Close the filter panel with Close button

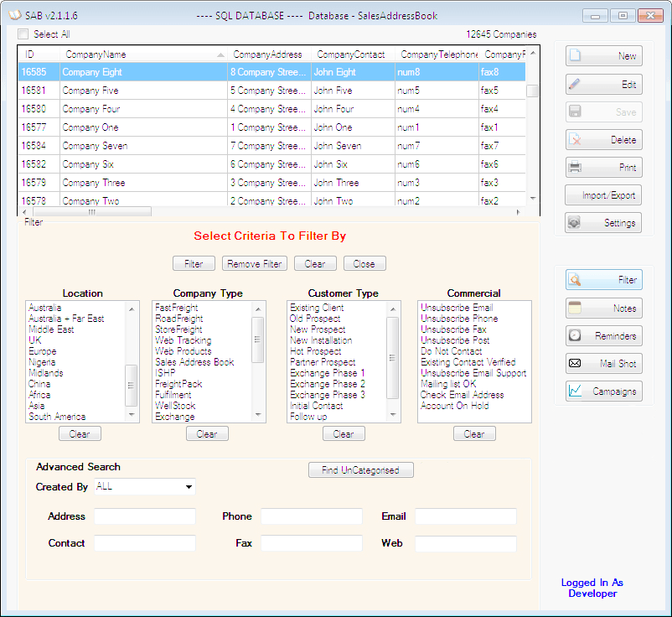364,264
